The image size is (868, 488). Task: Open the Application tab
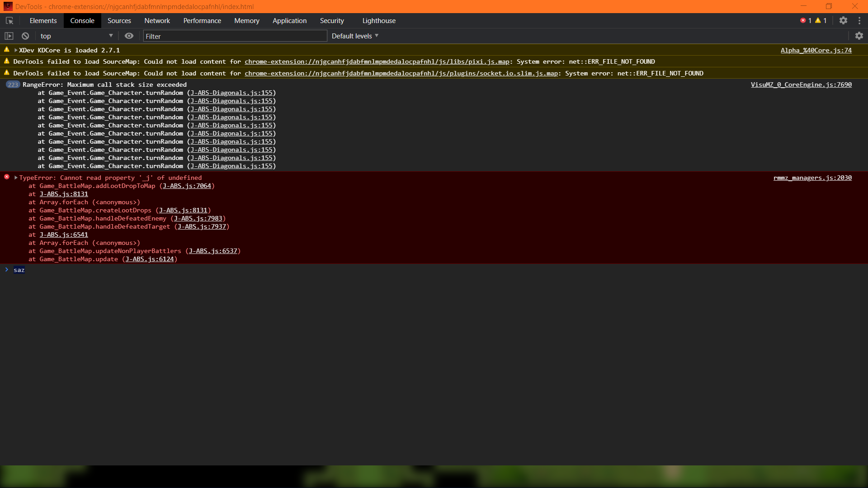tap(289, 21)
